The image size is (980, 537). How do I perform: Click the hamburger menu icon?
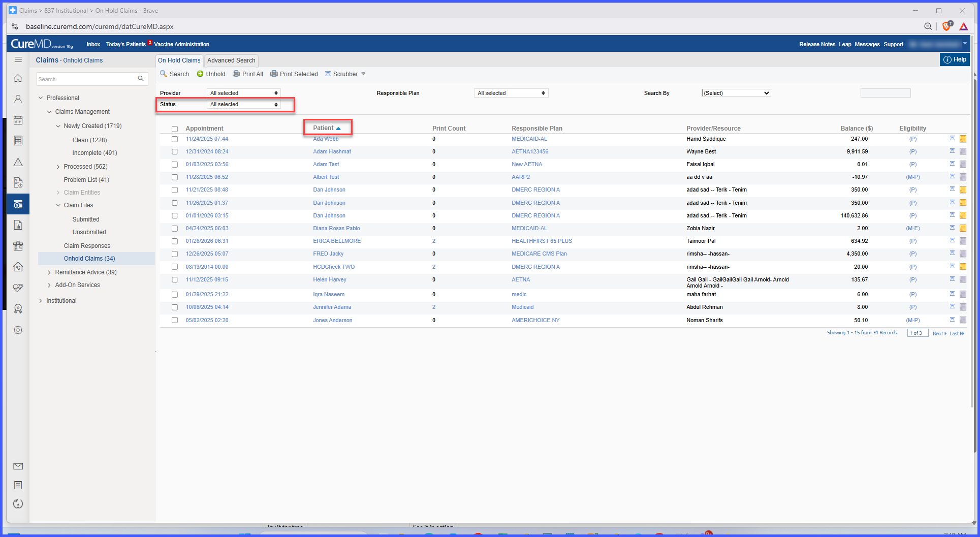18,59
